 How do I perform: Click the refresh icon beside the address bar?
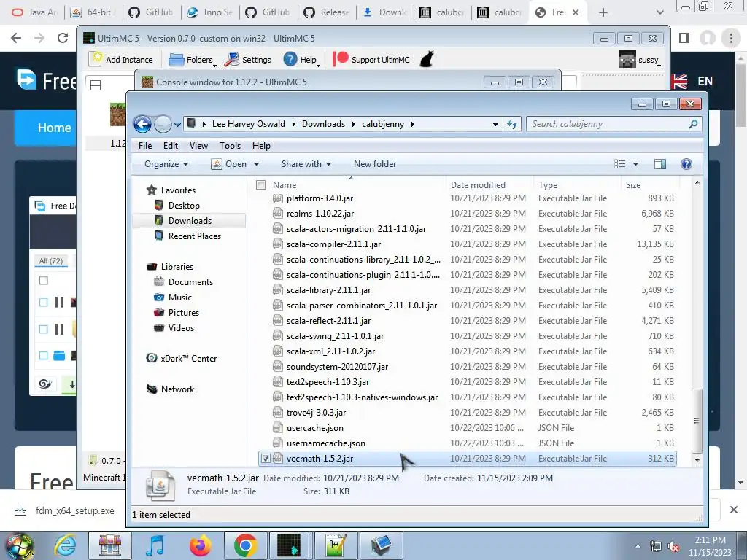512,124
